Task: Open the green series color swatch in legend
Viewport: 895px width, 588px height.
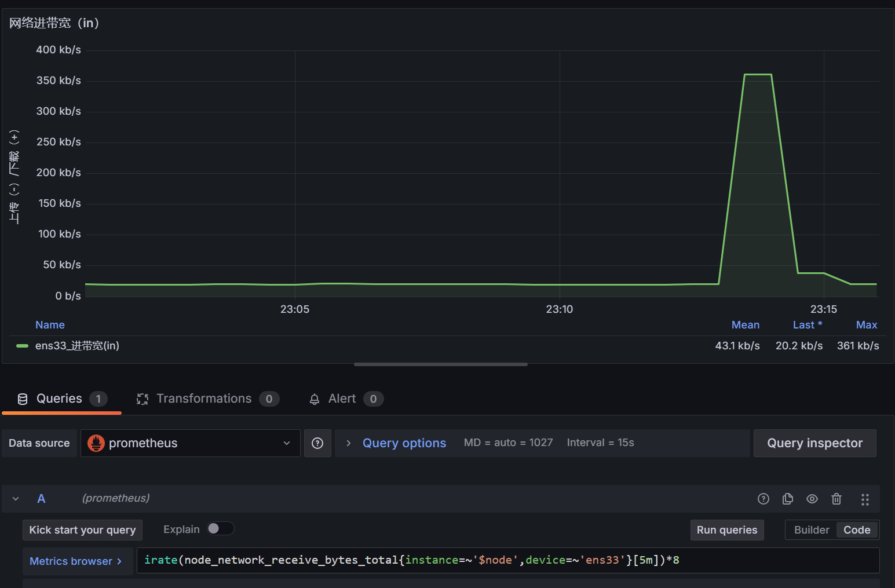Action: click(22, 346)
